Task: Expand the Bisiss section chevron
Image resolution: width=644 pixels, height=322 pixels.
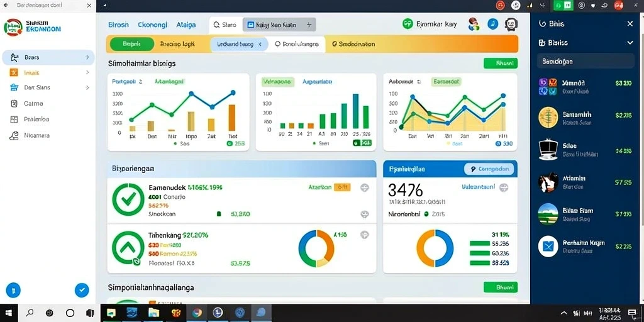Action: [x=630, y=43]
